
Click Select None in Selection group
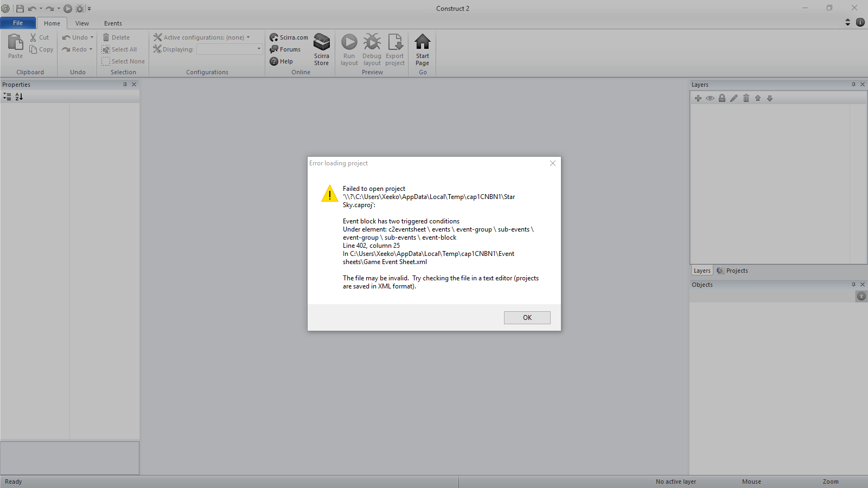(123, 61)
